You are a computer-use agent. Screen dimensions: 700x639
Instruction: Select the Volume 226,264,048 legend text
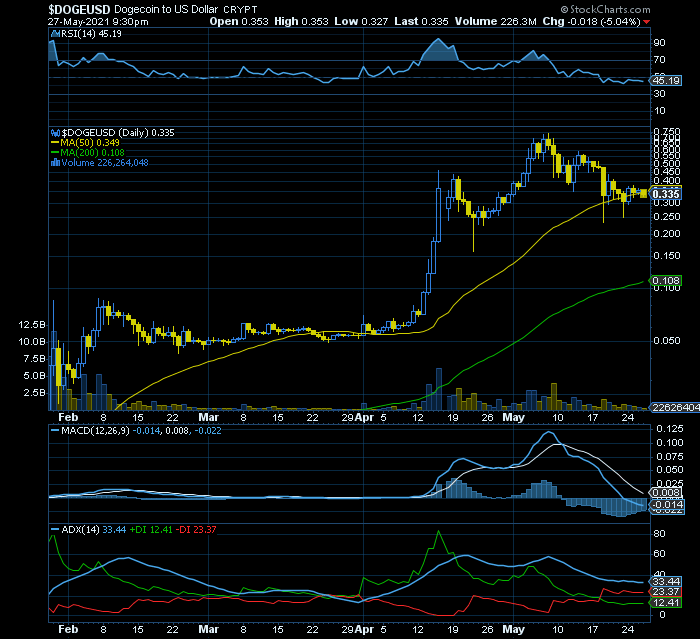pyautogui.click(x=105, y=163)
